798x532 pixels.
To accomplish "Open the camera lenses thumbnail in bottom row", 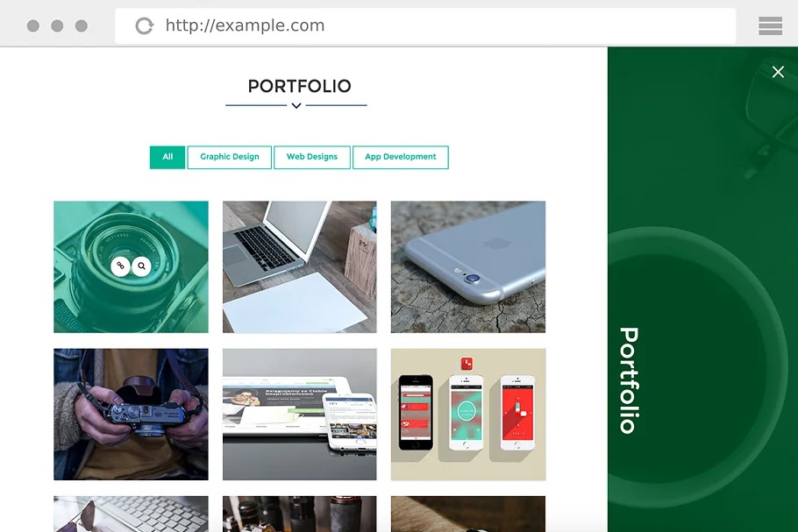I will [300, 514].
